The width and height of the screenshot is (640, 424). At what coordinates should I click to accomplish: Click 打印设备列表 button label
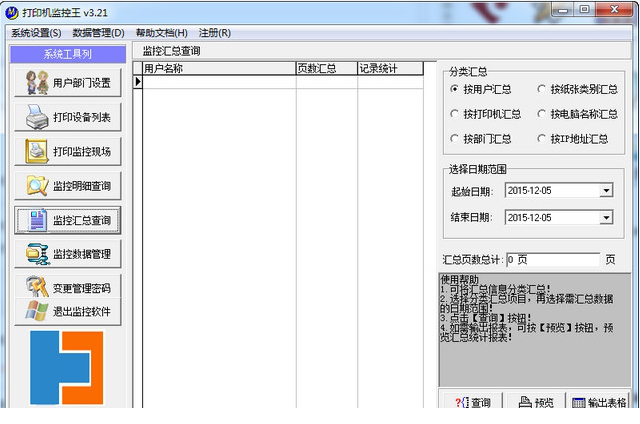(x=82, y=118)
